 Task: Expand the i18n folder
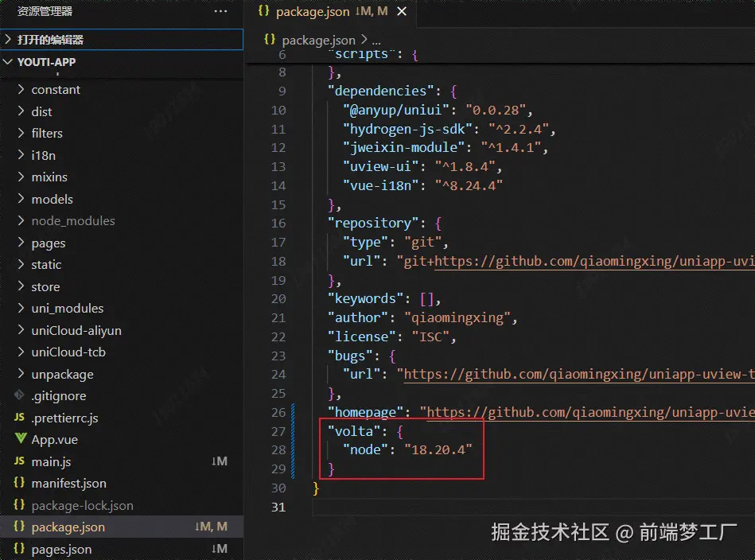point(43,155)
